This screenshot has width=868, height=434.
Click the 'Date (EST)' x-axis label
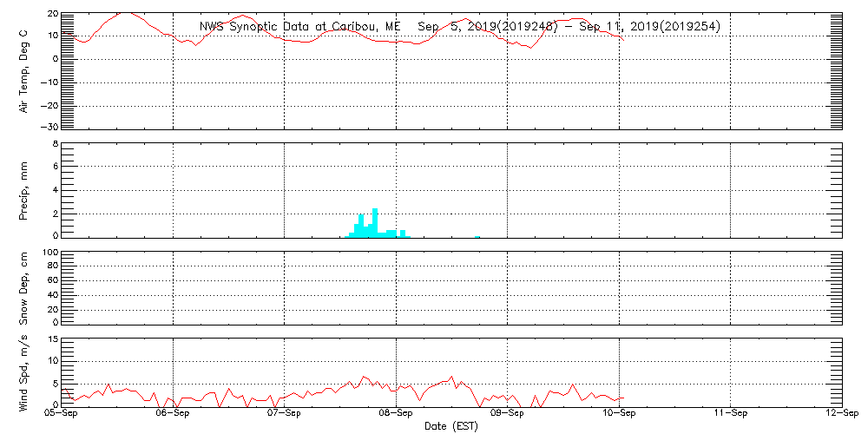[450, 427]
